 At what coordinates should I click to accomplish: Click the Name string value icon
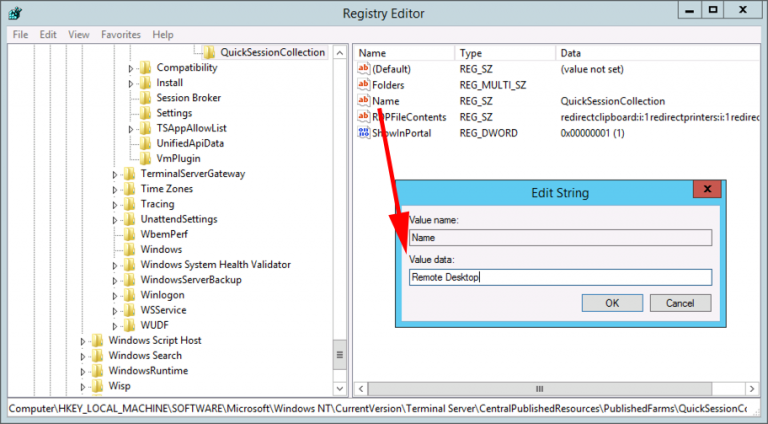(x=363, y=101)
